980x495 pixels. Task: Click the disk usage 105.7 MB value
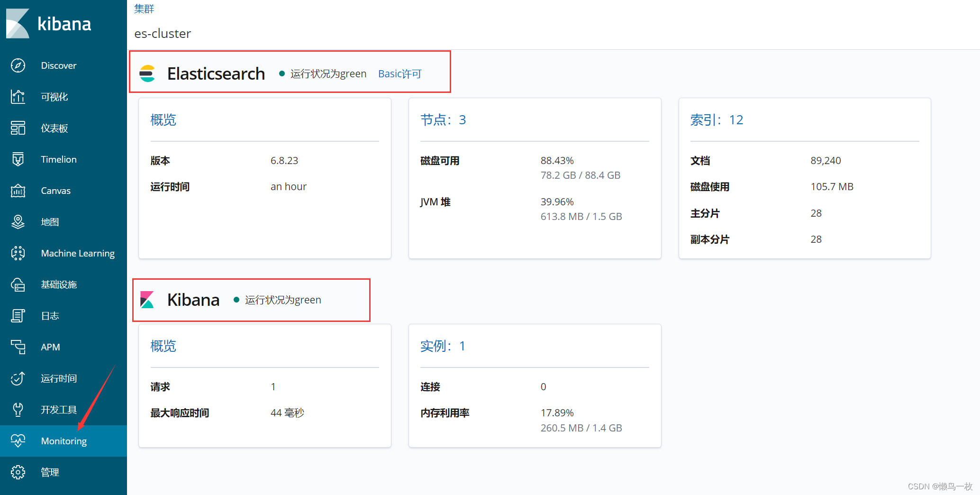point(832,186)
